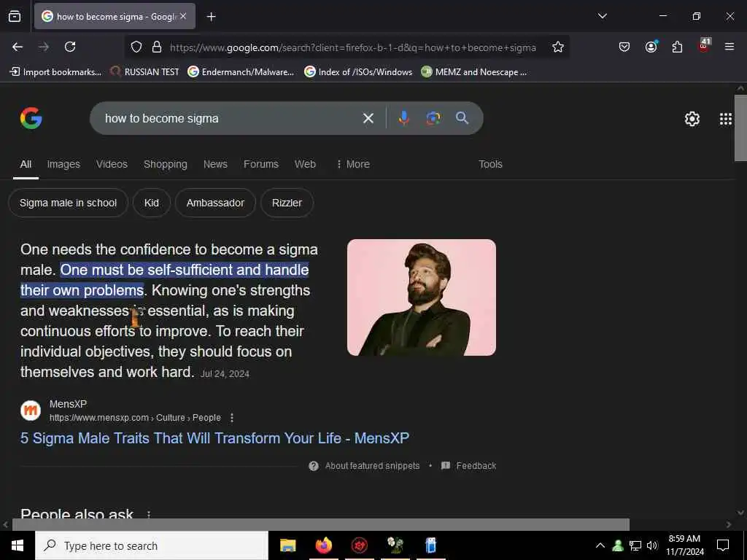The image size is (747, 560).
Task: Expand the More search filters menu
Action: click(x=353, y=164)
